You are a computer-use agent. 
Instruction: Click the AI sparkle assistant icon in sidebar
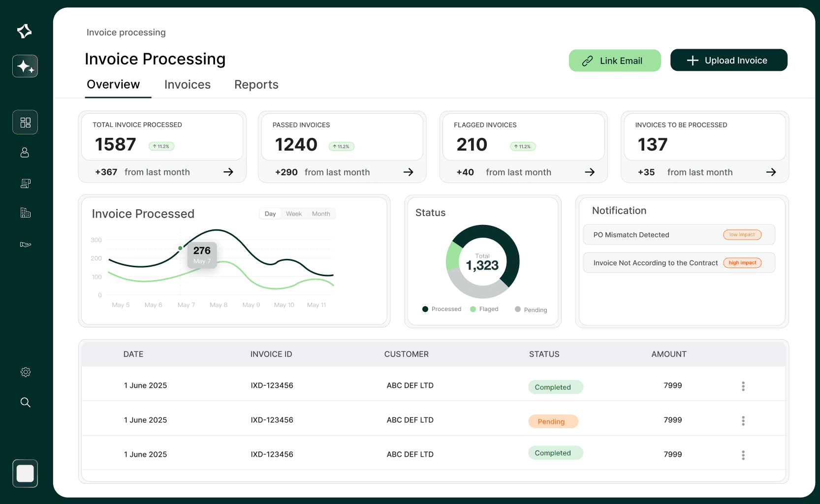coord(25,66)
